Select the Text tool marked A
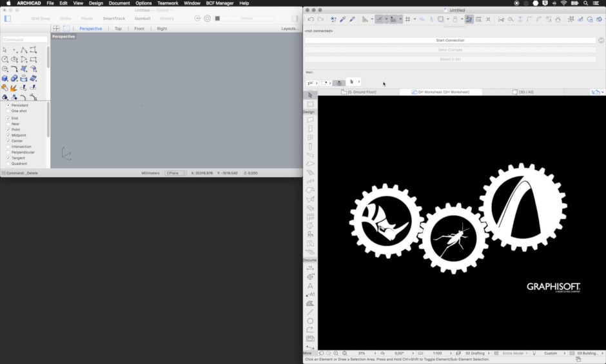Screen dimensions: 606x364 [x=310, y=286]
